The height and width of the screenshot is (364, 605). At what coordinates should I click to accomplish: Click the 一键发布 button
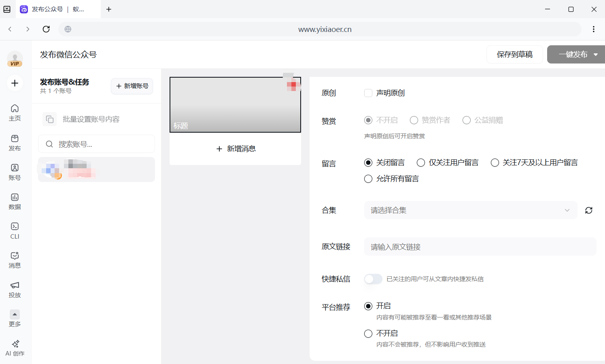pyautogui.click(x=573, y=54)
